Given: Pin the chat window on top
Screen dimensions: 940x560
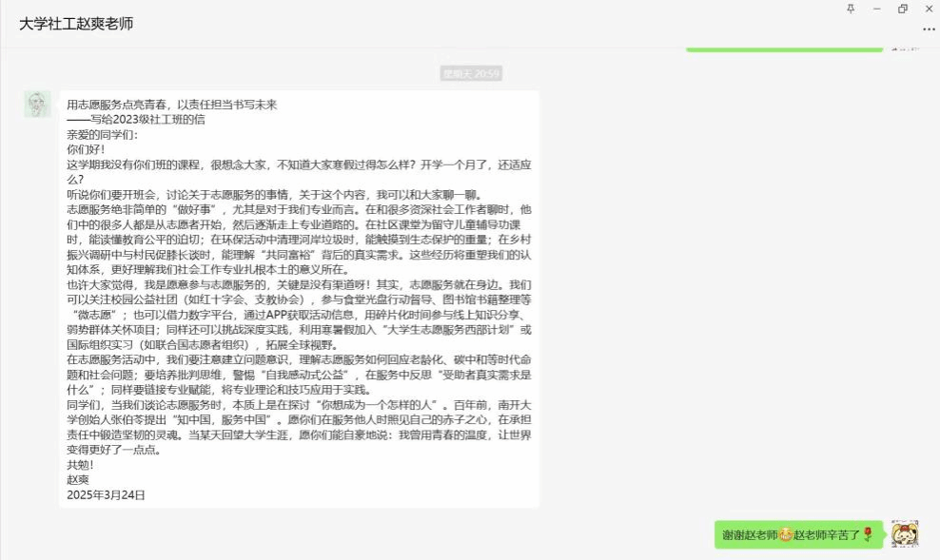Looking at the screenshot, I should point(851,9).
